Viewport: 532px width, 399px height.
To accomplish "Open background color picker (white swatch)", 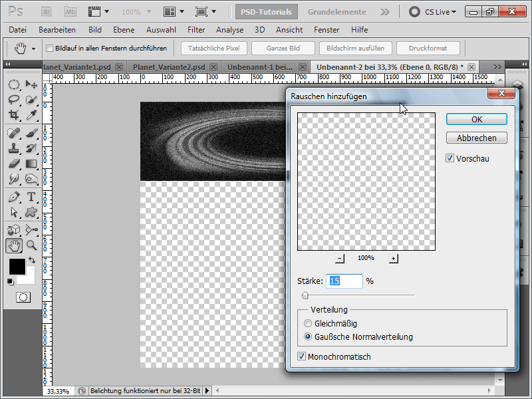I will 30,279.
